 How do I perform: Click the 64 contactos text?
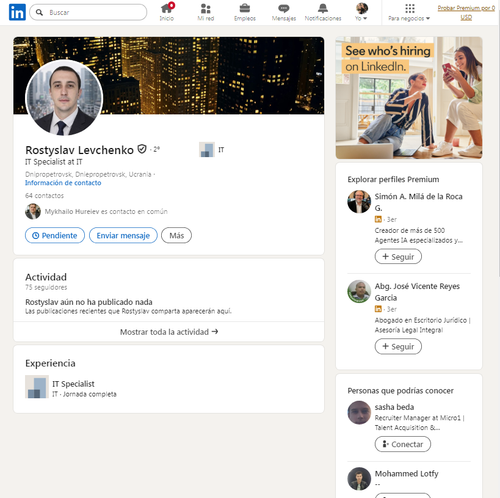[44, 196]
